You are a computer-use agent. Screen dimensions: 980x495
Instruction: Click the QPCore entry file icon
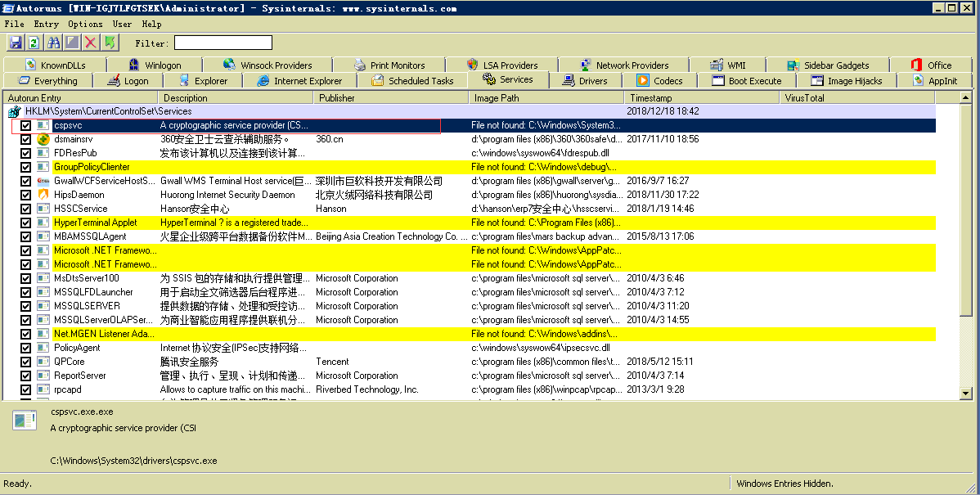pyautogui.click(x=43, y=362)
